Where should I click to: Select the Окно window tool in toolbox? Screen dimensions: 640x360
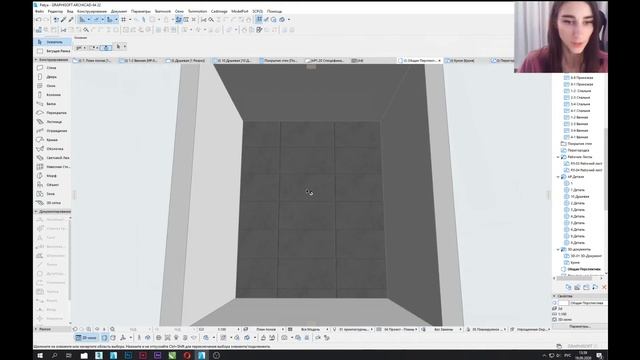(51, 86)
